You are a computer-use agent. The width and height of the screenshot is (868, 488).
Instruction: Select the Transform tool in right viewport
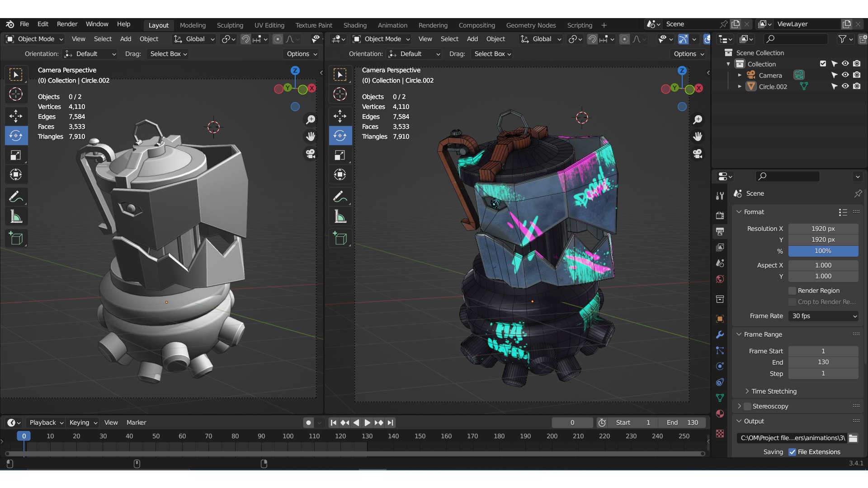click(x=340, y=174)
